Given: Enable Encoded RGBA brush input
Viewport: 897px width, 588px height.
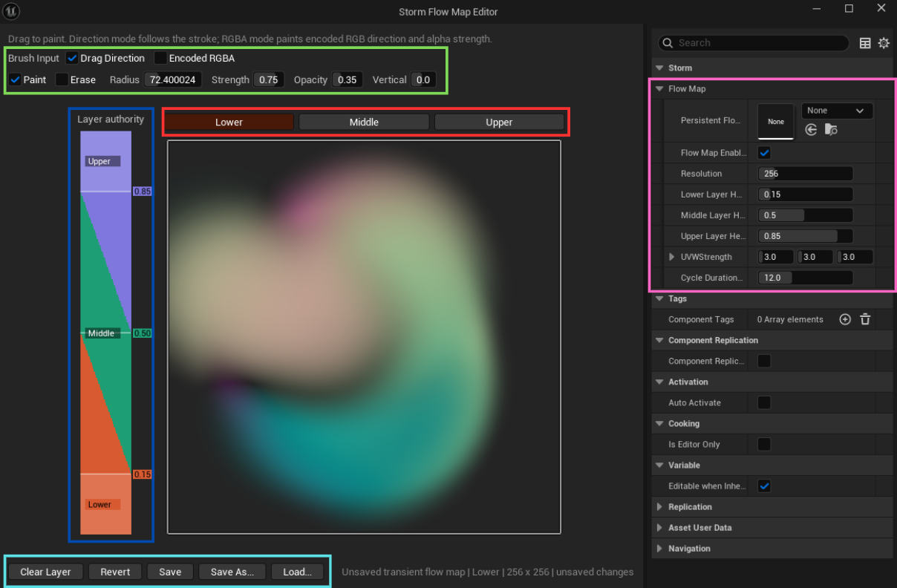Looking at the screenshot, I should pyautogui.click(x=160, y=58).
